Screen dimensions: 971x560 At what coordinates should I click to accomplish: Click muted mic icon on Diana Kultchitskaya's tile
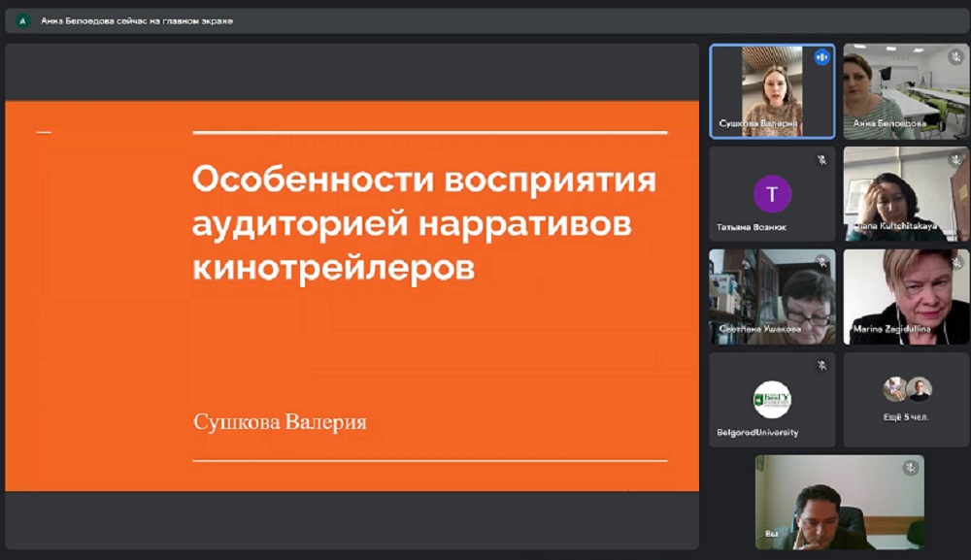point(955,160)
